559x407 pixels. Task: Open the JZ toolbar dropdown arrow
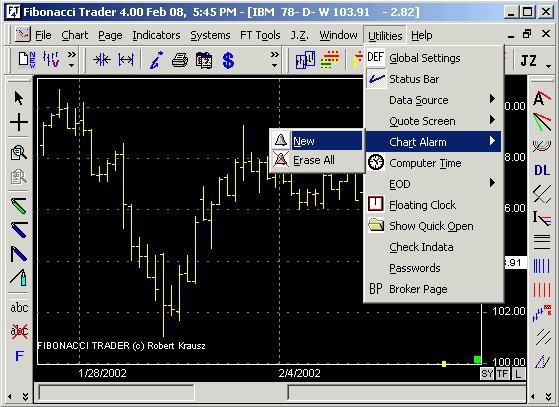(548, 66)
